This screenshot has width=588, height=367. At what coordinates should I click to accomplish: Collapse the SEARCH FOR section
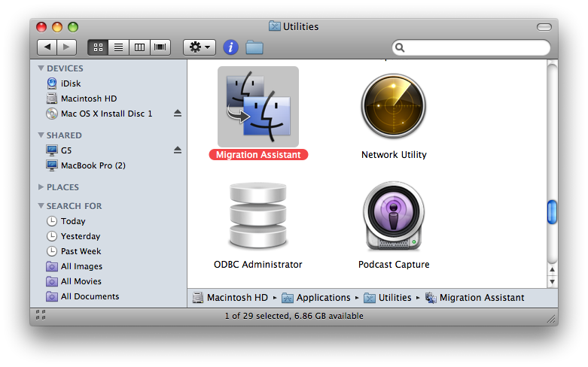41,205
